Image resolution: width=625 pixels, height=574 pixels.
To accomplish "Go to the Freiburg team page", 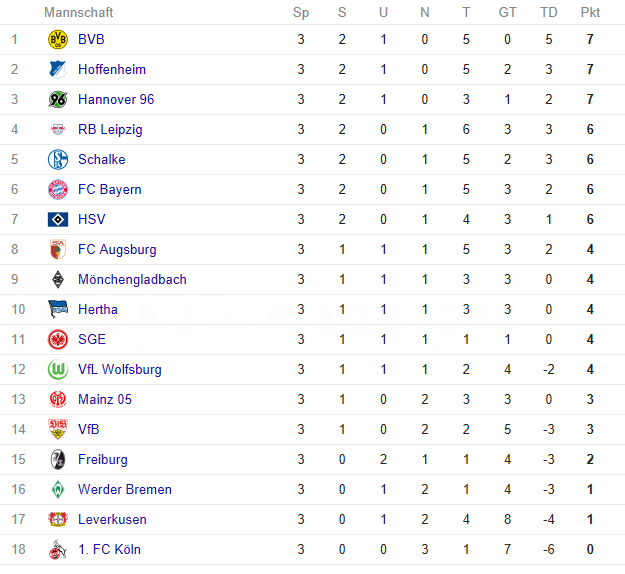I will [103, 459].
